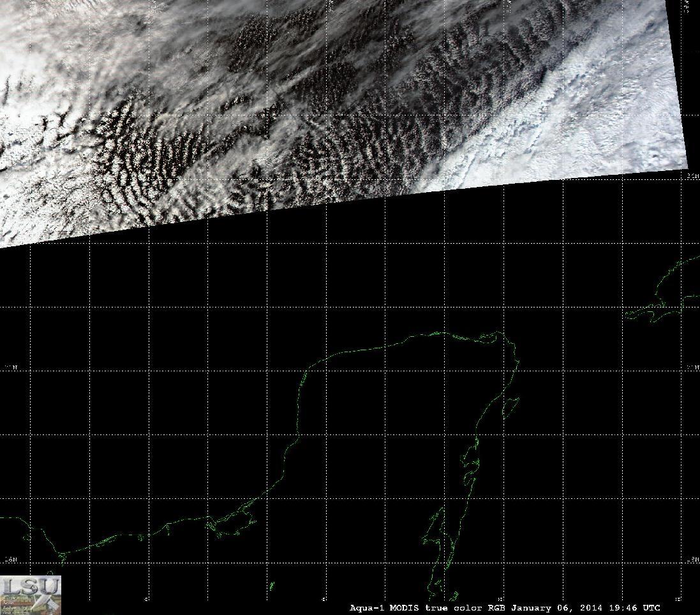Select the 21N latitude label on right edge

click(x=692, y=367)
